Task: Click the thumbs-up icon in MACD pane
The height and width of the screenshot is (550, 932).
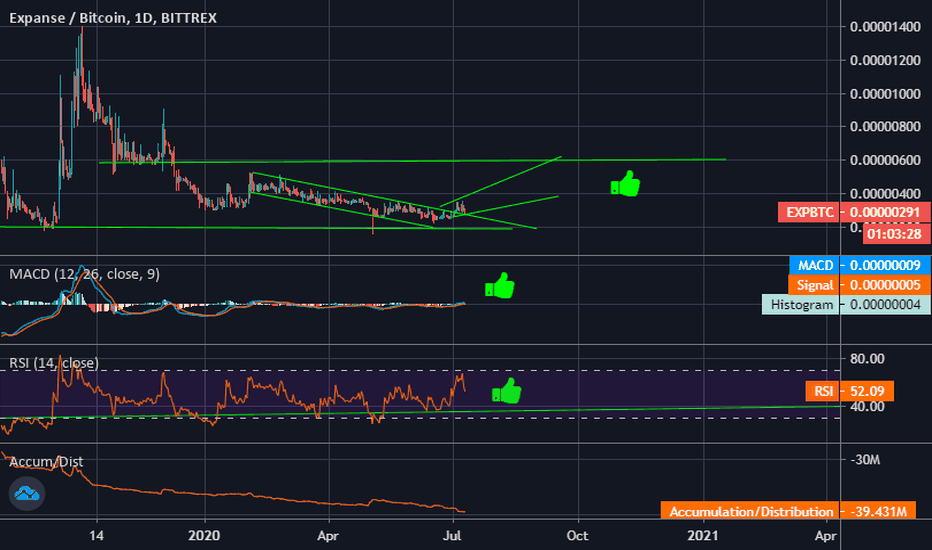Action: [x=500, y=286]
